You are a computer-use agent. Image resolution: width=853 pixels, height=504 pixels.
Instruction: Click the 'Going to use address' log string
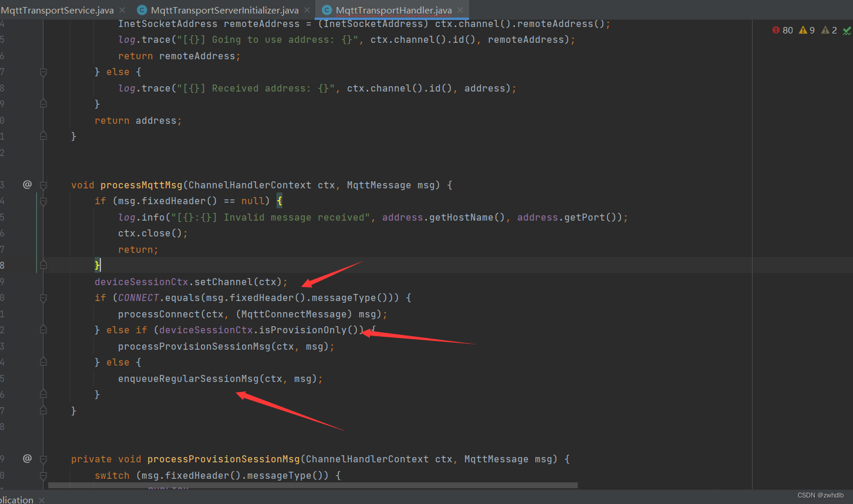[267, 39]
